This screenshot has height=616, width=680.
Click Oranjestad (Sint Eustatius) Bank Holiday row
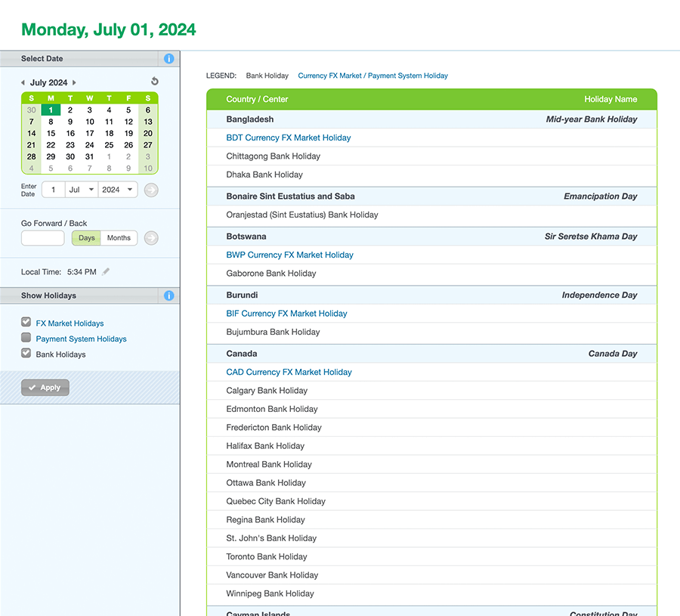click(x=431, y=215)
